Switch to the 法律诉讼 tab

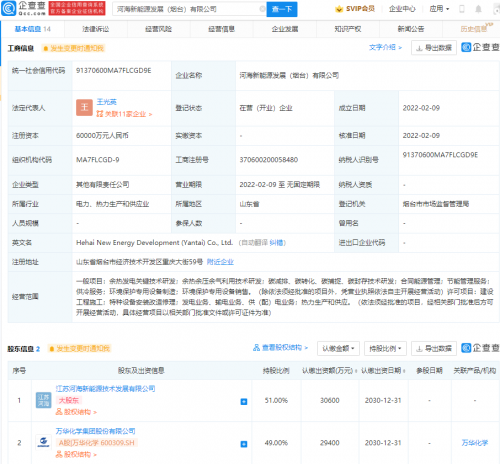pyautogui.click(x=96, y=29)
